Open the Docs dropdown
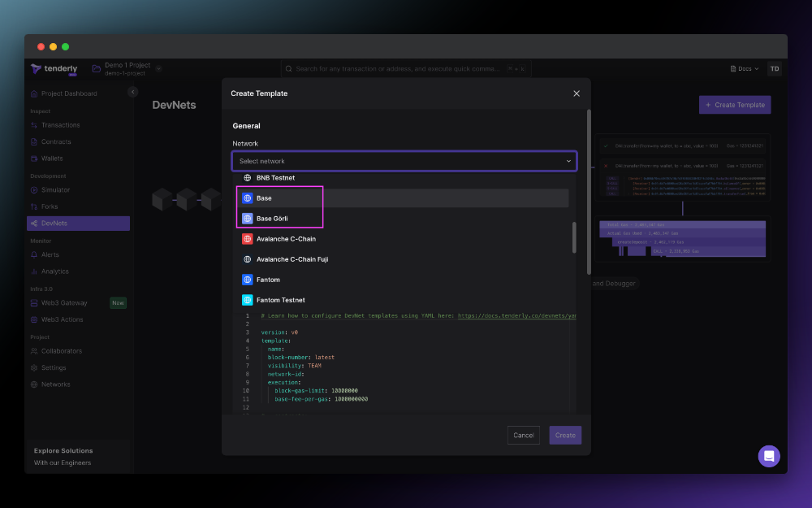The height and width of the screenshot is (508, 812). pyautogui.click(x=744, y=68)
